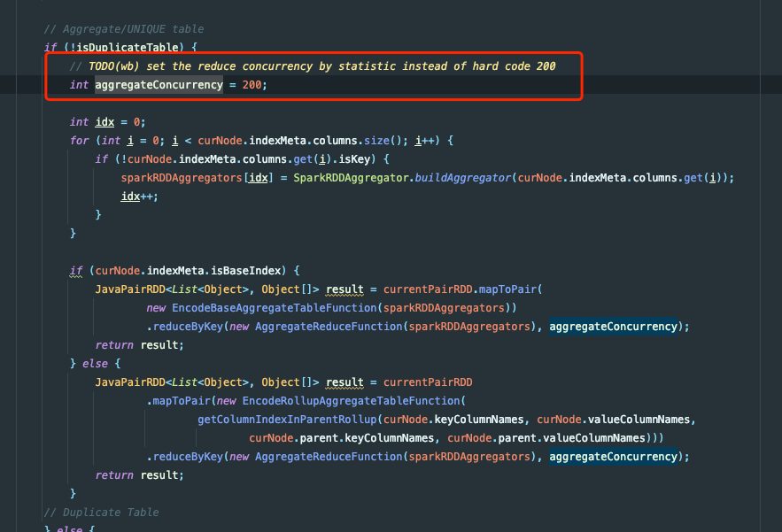Viewport: 782px width, 532px height.
Task: Click keyColumnNames in curNode.parent.keyColumnNames
Action: point(389,438)
